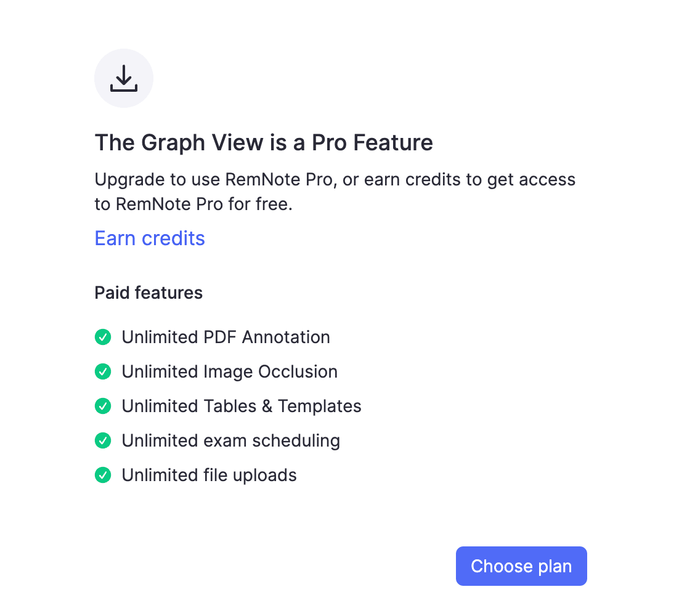Click the upgrade description text under the heading
This screenshot has width=695, height=616.
335,192
